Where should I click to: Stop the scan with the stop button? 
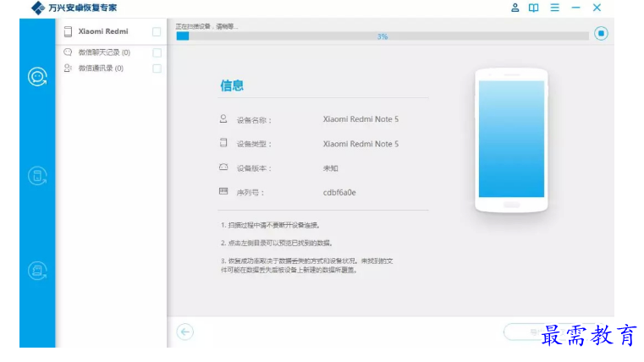click(601, 33)
